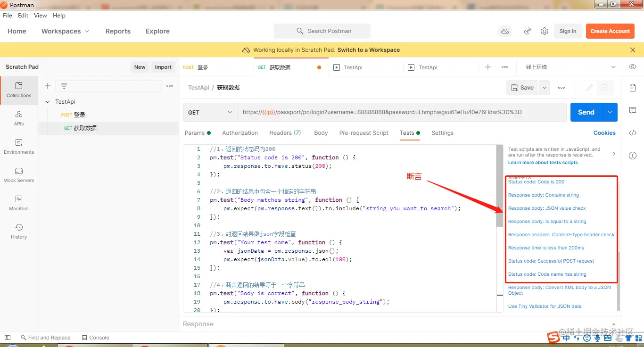Expand the Response pane

coord(614,324)
